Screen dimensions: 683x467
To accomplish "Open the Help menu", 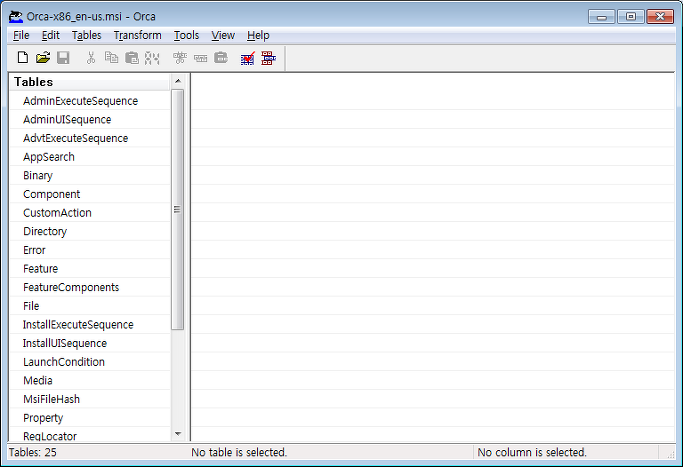I will click(x=258, y=35).
